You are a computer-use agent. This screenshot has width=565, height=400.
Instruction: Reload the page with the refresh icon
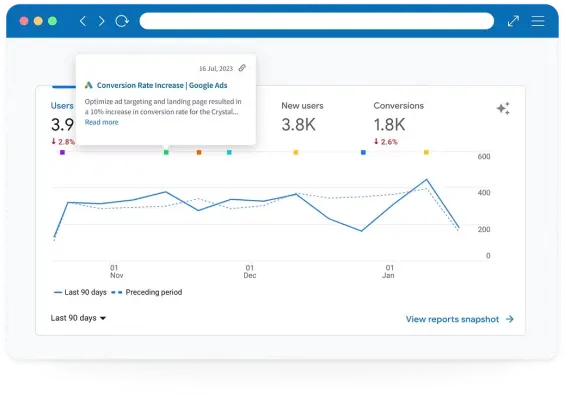click(122, 21)
